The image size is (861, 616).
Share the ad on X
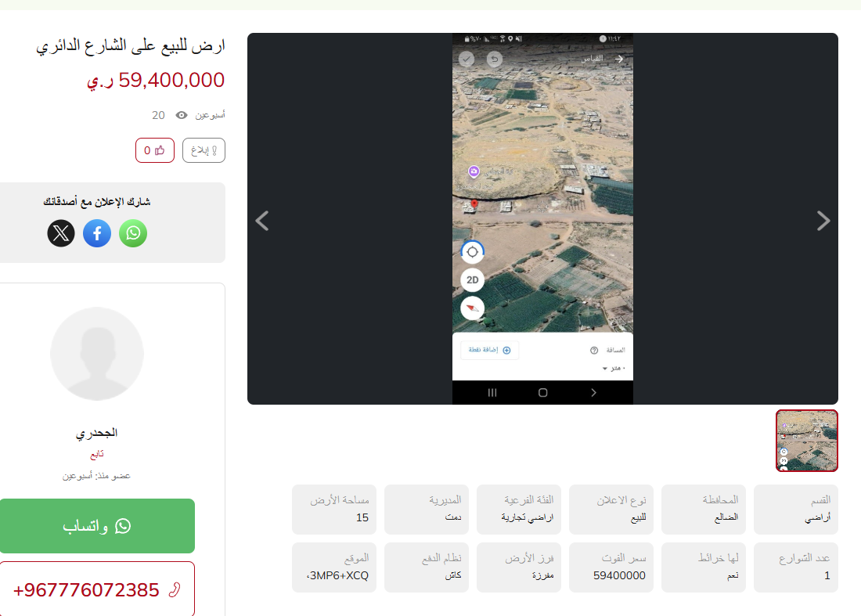point(61,233)
